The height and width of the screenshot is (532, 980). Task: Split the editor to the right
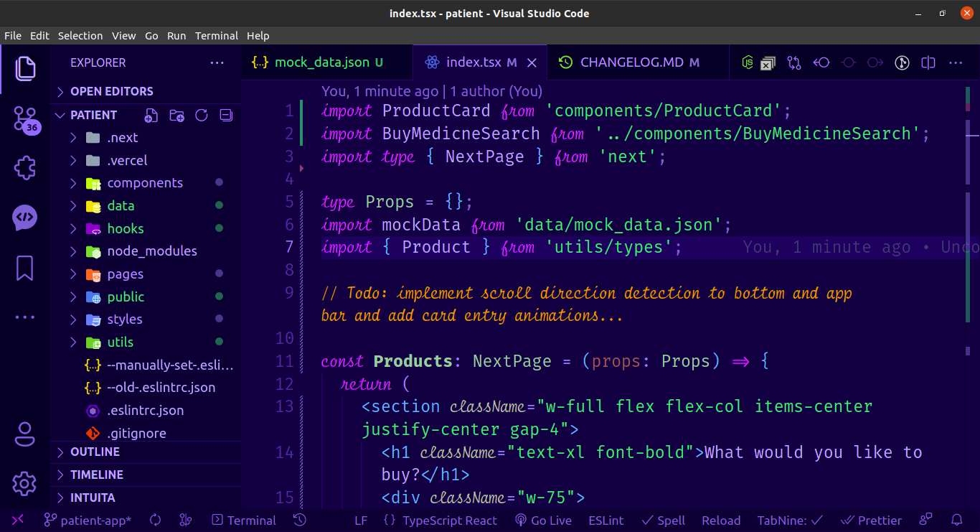coord(928,63)
